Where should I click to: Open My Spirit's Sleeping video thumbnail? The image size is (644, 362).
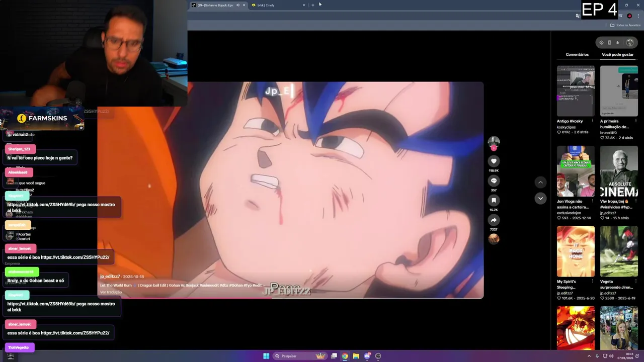(576, 251)
